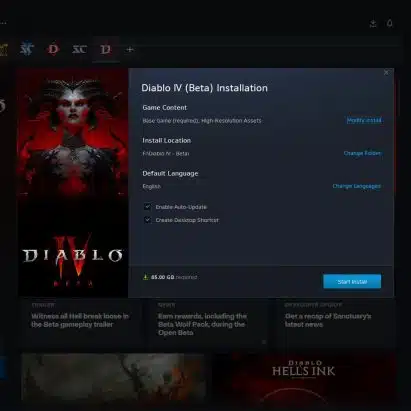Click the yellow game icon at far left

(3, 50)
